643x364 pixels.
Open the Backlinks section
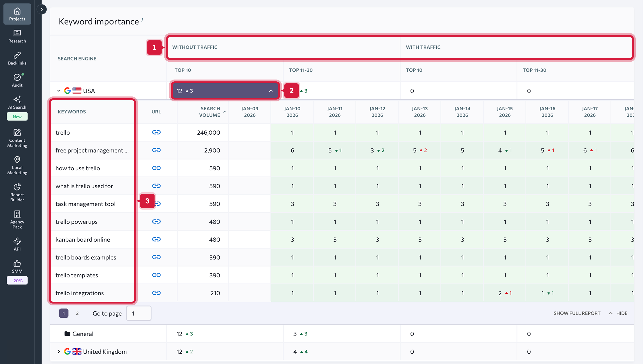pyautogui.click(x=17, y=58)
